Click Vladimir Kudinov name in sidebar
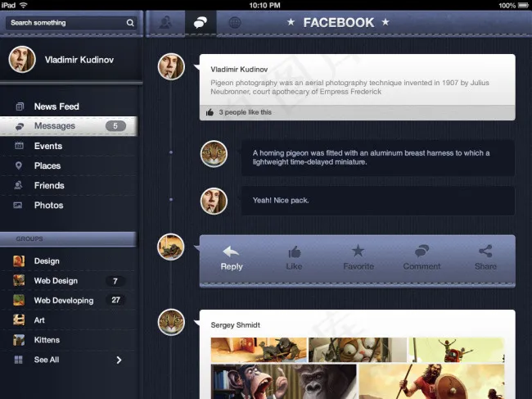 coord(79,60)
